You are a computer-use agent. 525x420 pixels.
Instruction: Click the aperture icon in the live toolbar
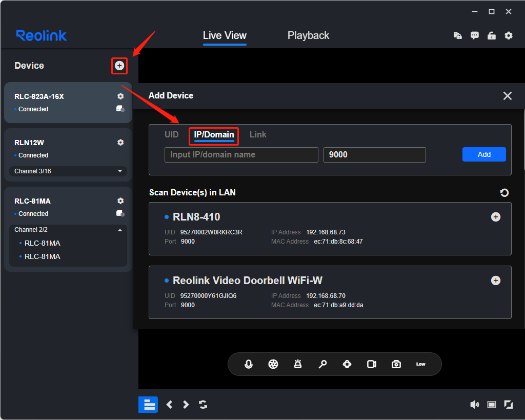pos(273,364)
